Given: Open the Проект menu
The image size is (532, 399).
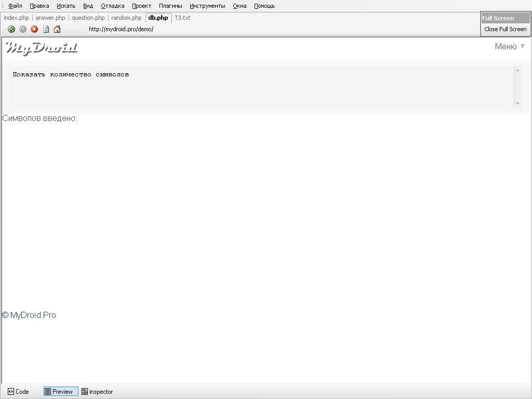Looking at the screenshot, I should pyautogui.click(x=141, y=6).
